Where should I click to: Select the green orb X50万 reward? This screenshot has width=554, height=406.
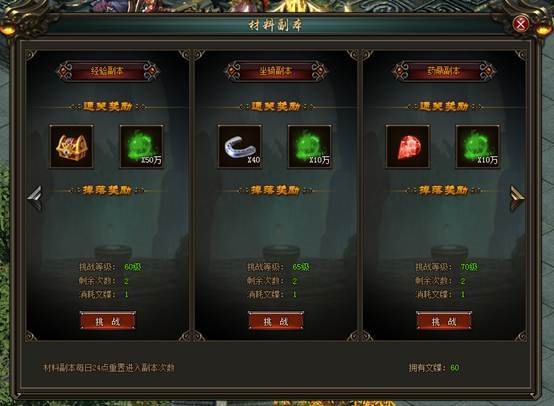coord(142,146)
